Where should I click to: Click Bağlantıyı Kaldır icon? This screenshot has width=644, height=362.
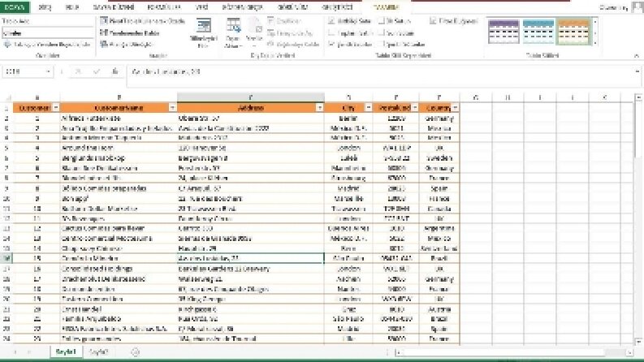[270, 45]
